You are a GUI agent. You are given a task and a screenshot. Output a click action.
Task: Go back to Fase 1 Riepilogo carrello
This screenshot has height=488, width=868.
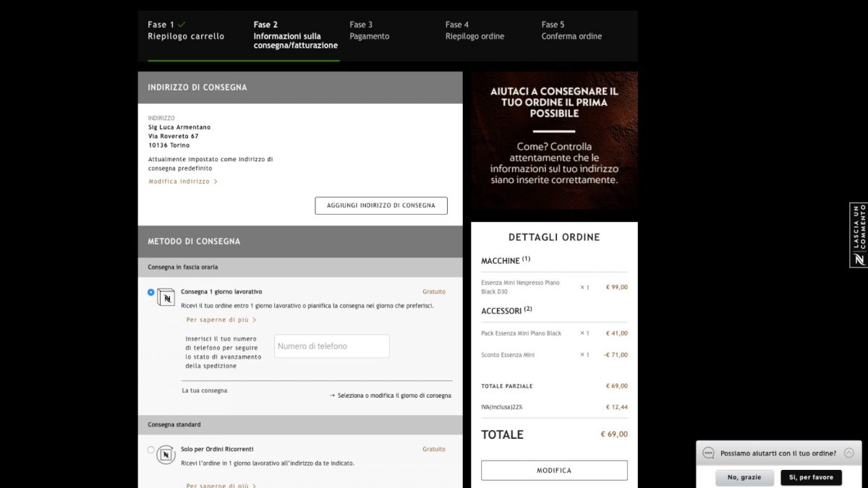[186, 30]
